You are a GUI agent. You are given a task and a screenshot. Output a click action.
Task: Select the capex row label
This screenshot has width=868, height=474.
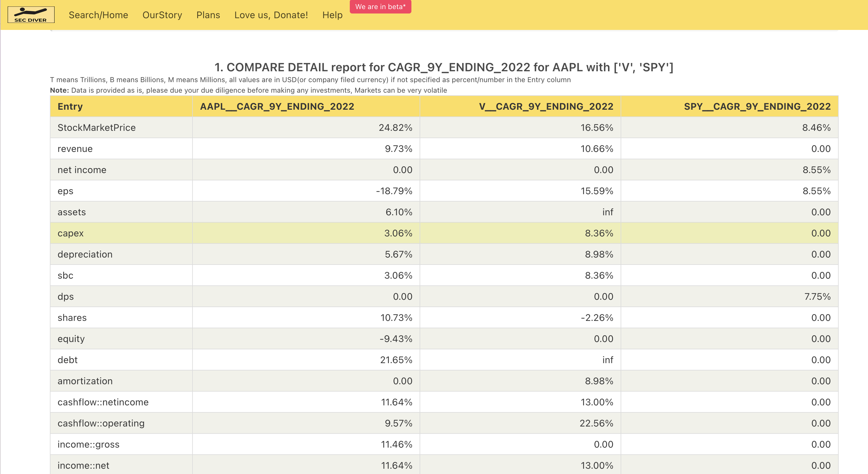click(70, 233)
